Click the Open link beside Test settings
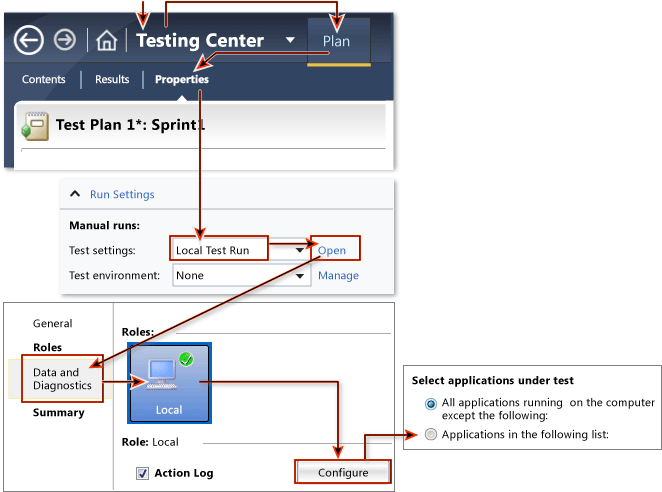662x492 pixels. tap(332, 250)
